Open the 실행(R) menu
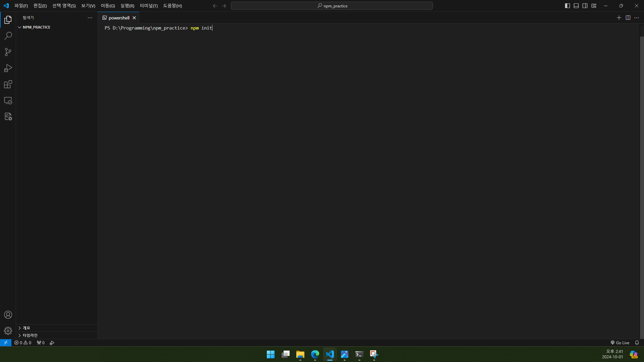 click(127, 6)
